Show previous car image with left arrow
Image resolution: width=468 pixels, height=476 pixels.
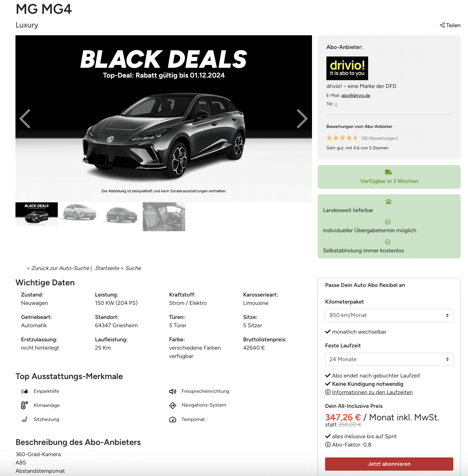(25, 119)
